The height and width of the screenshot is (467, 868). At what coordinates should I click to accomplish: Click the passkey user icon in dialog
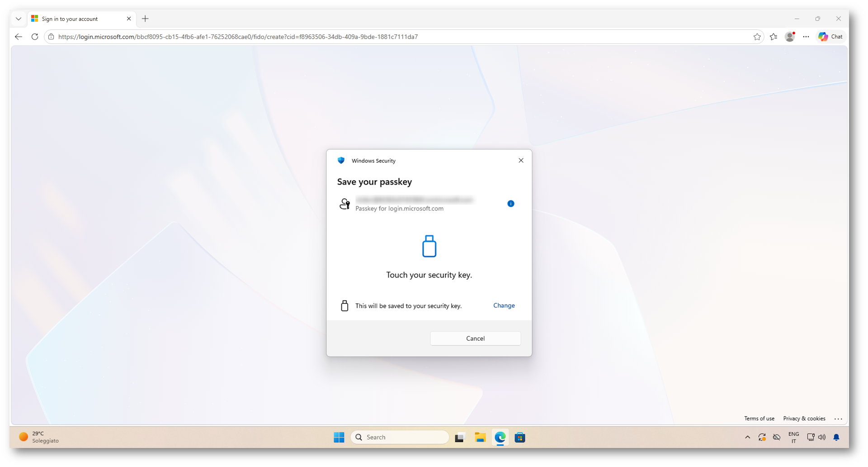pos(344,204)
